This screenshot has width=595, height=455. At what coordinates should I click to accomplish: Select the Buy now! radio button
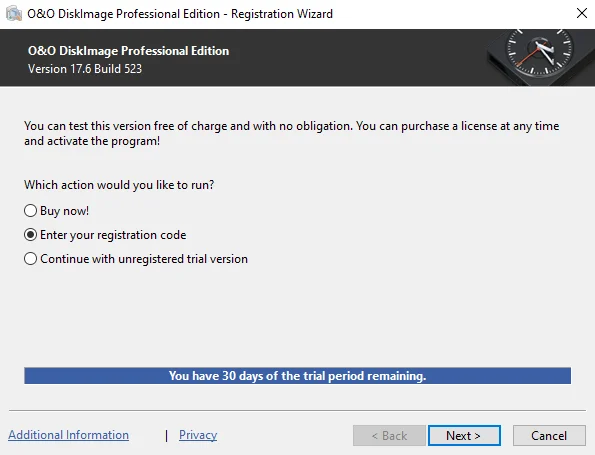click(x=30, y=211)
